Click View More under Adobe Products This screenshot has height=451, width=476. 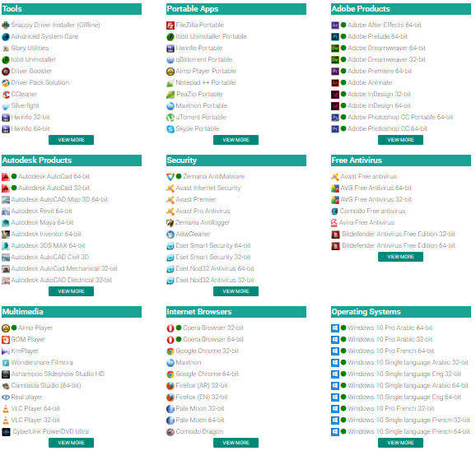click(x=400, y=140)
